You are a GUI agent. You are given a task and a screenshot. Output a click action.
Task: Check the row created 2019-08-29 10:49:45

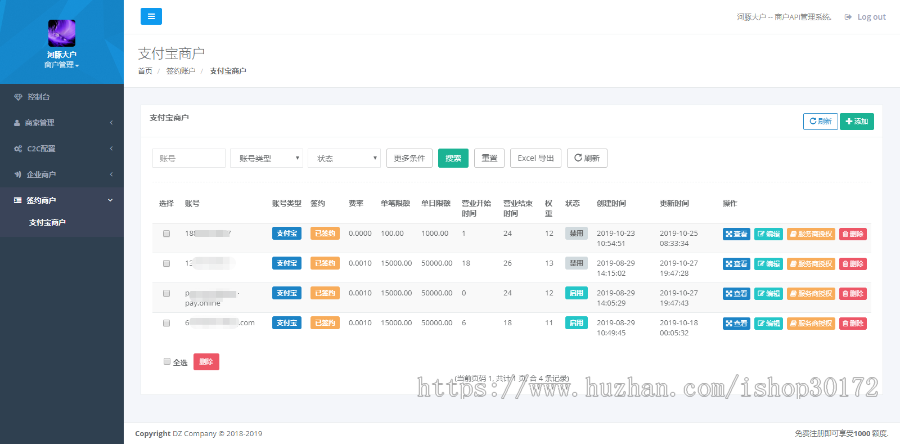tap(166, 323)
